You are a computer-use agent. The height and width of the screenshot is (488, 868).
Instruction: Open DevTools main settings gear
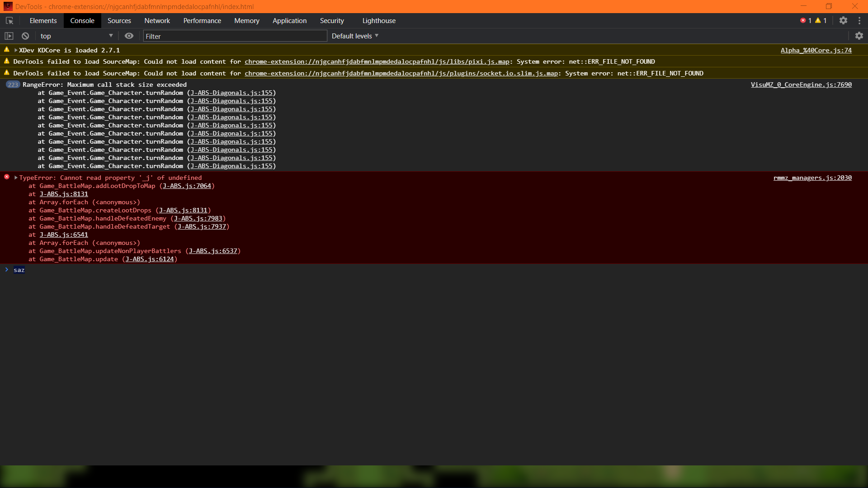[843, 21]
